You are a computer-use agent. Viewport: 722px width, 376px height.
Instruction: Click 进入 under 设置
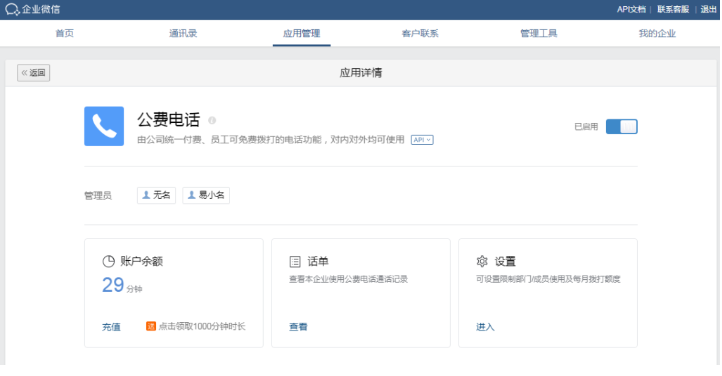[x=485, y=327]
